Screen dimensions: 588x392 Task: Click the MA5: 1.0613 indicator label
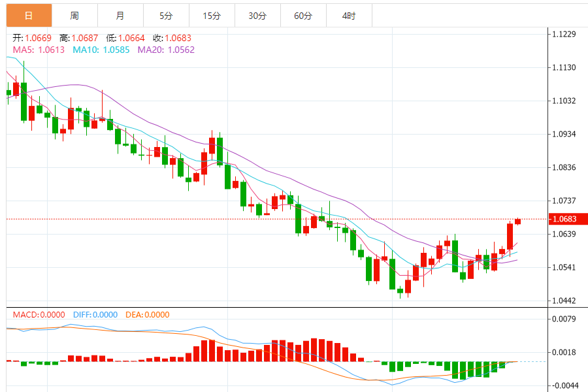click(x=39, y=50)
